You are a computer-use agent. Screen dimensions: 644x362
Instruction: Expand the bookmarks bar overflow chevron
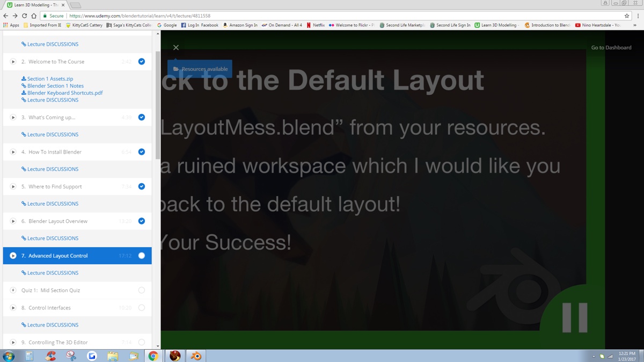coord(635,25)
